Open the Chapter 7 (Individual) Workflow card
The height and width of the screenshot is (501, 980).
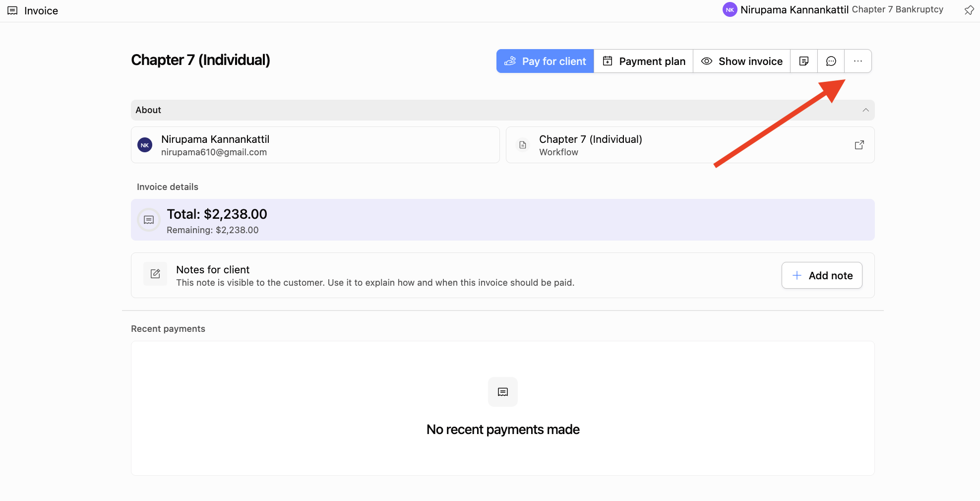click(x=690, y=145)
